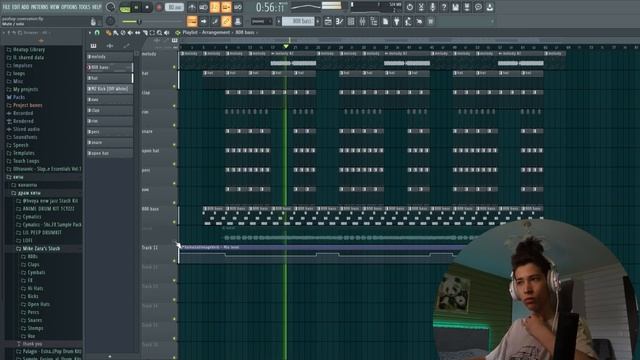Expand the Heatup Library folder

tap(25, 49)
